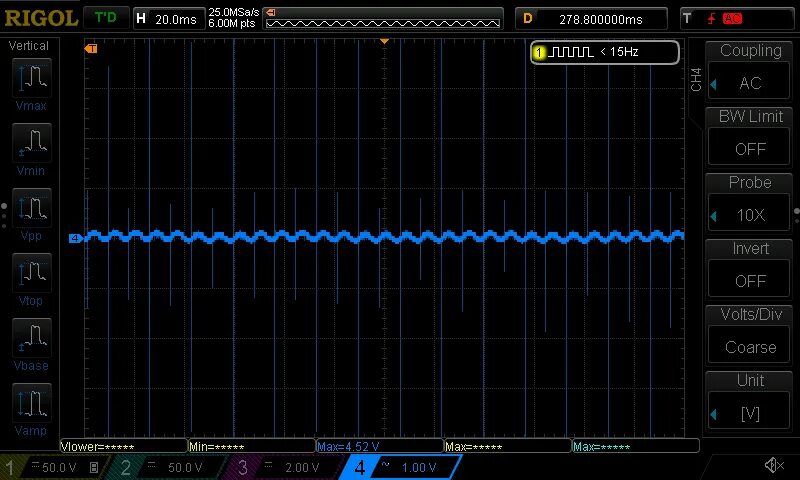This screenshot has width=800, height=480.
Task: Click the < 15Hz frequency counter reading
Action: click(x=619, y=52)
